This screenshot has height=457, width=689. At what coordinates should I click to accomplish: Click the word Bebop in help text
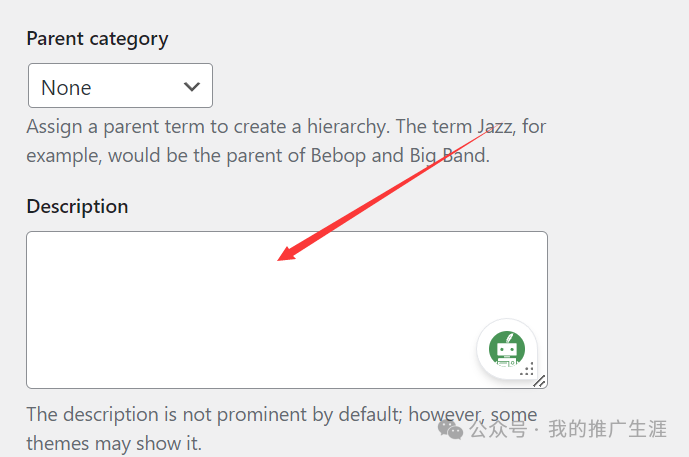(338, 156)
